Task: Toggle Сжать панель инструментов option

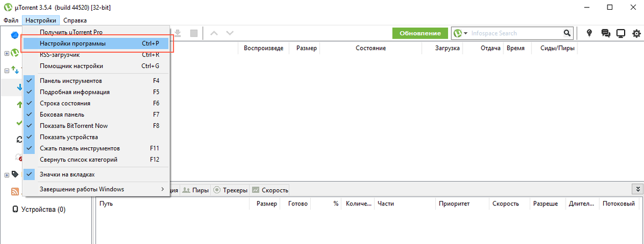Action: [97, 148]
